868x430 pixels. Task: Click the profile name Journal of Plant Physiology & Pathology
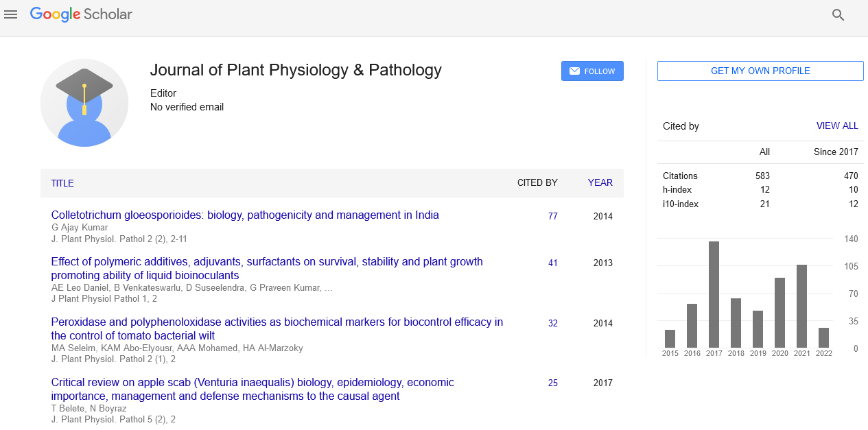[296, 70]
